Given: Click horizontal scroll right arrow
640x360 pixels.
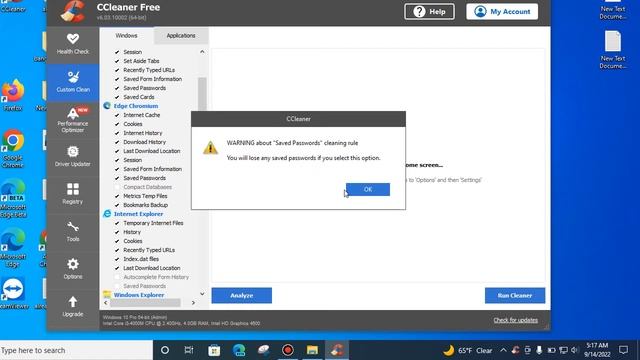Looking at the screenshot, I should 193,302.
